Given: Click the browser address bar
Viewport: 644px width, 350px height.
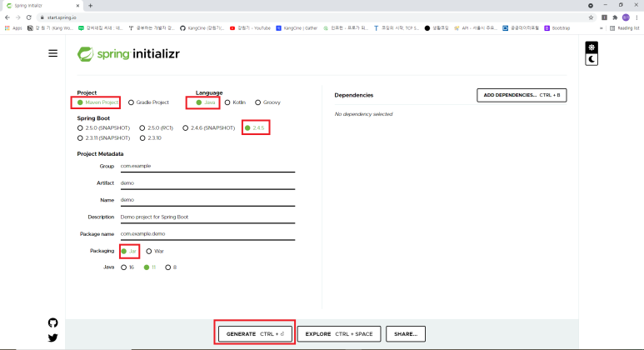Looking at the screenshot, I should 314,17.
